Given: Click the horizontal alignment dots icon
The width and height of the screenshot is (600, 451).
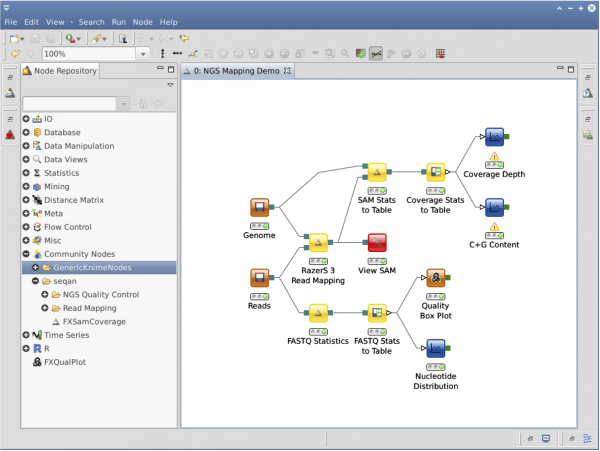Looking at the screenshot, I should pyautogui.click(x=177, y=54).
